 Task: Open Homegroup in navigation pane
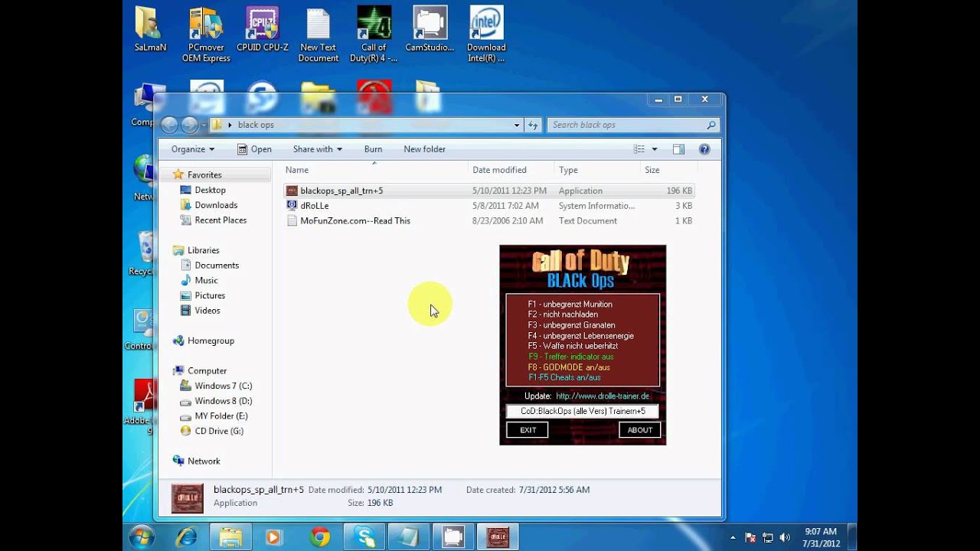[x=211, y=341]
